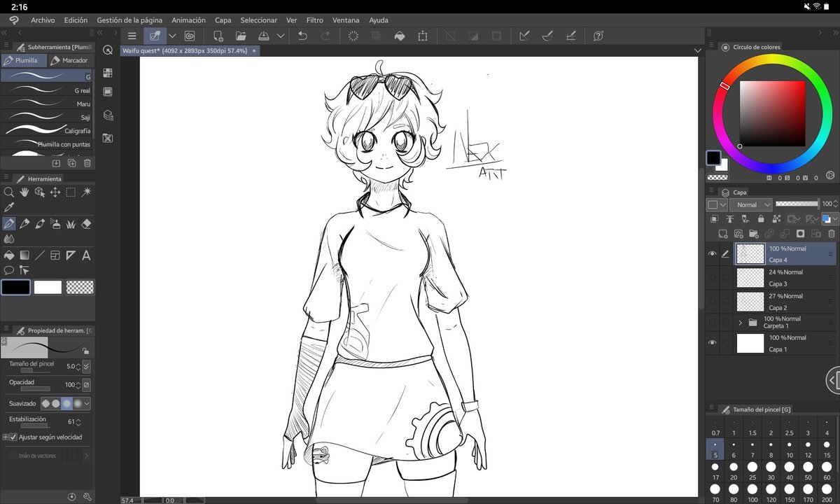
Task: Create new layer folder icon
Action: [754, 234]
